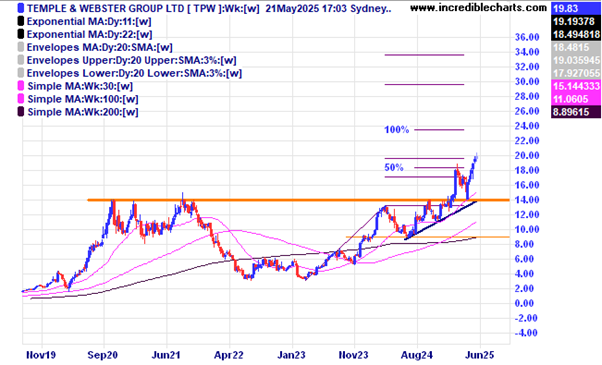Click the 20.00 price axis label

(527, 155)
